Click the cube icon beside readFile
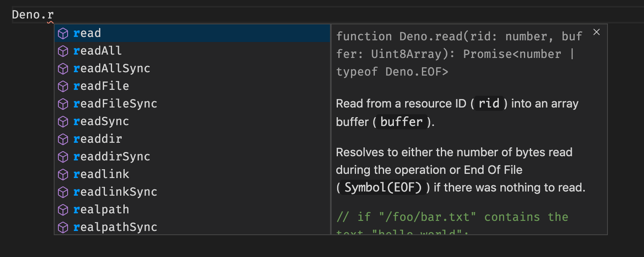644x257 pixels. pyautogui.click(x=64, y=86)
